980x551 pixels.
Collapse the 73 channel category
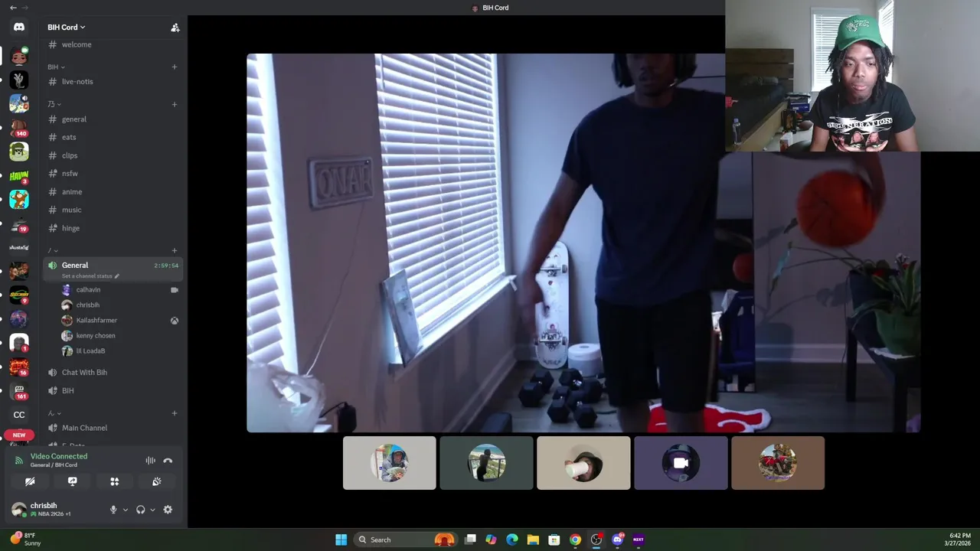pyautogui.click(x=54, y=104)
